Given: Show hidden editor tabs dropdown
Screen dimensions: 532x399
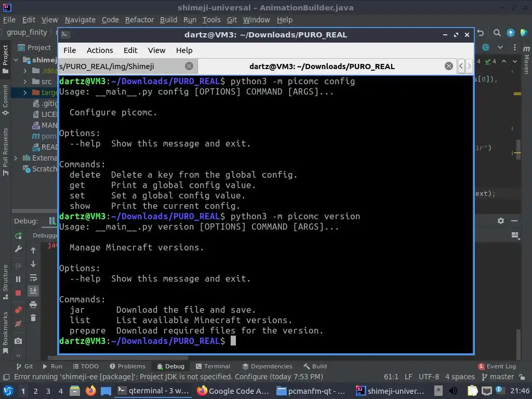Looking at the screenshot, I should (x=500, y=47).
